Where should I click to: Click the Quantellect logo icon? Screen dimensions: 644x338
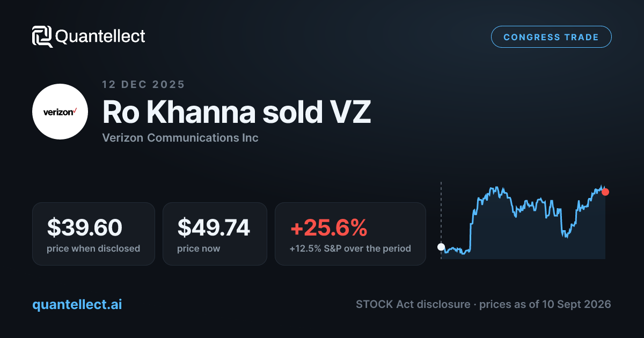tap(42, 36)
